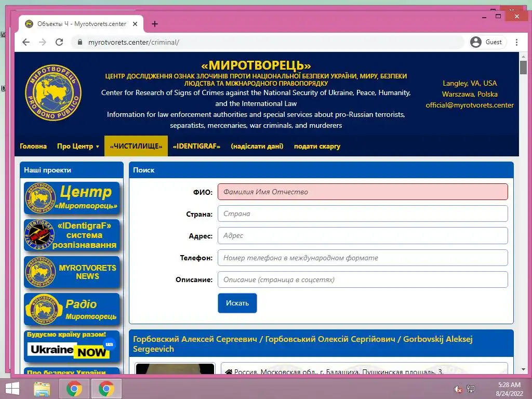Open the (надіслати дані) menu item

[257, 146]
